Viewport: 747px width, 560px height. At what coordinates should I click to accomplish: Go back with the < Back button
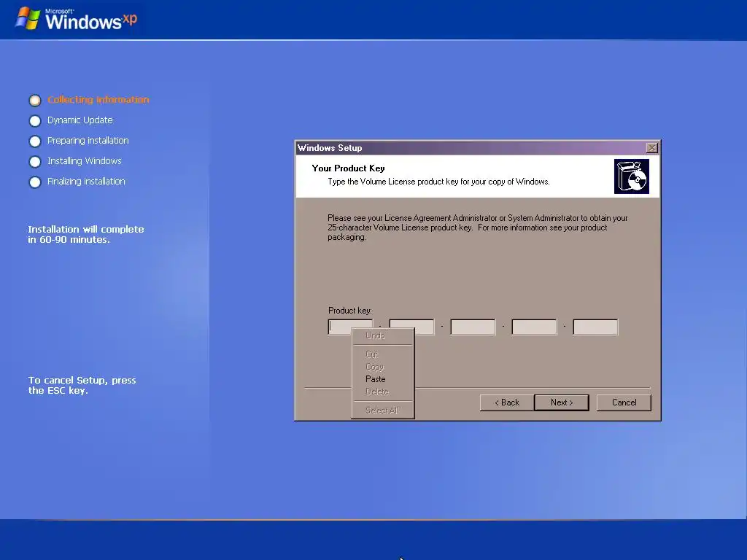tap(507, 402)
